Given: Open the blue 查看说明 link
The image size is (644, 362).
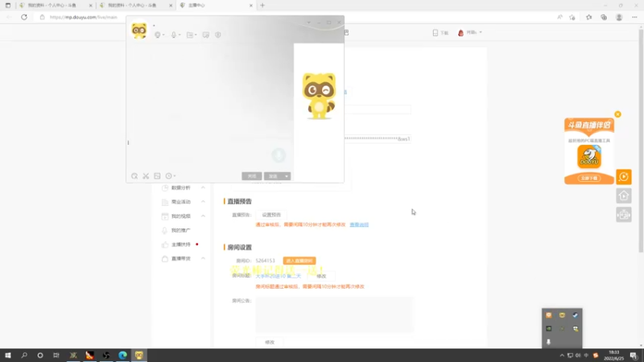Looking at the screenshot, I should (359, 224).
